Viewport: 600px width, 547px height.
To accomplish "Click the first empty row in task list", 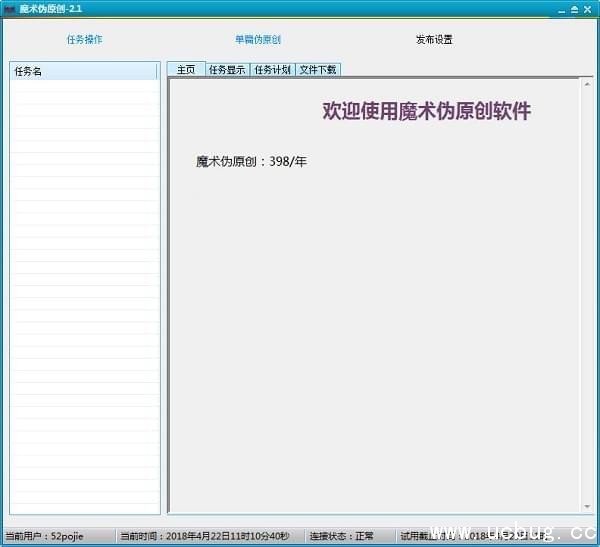I will point(84,87).
